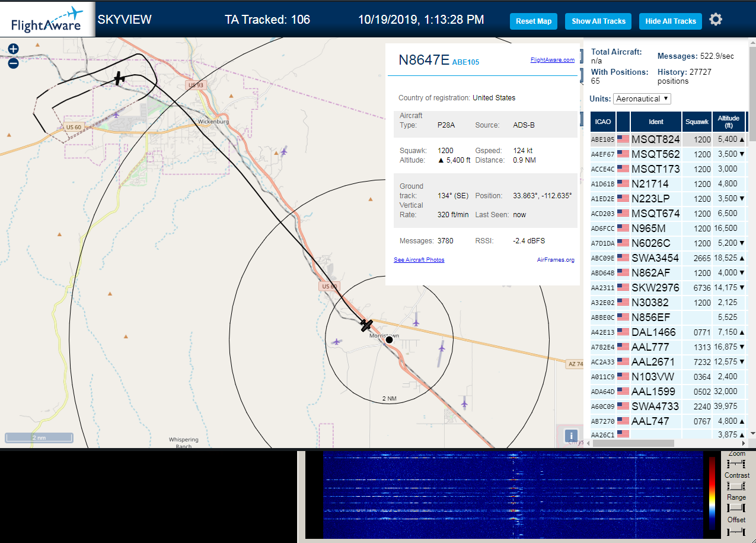Sort table by Squawk column header
Image resolution: width=756 pixels, height=543 pixels.
pyautogui.click(x=697, y=122)
